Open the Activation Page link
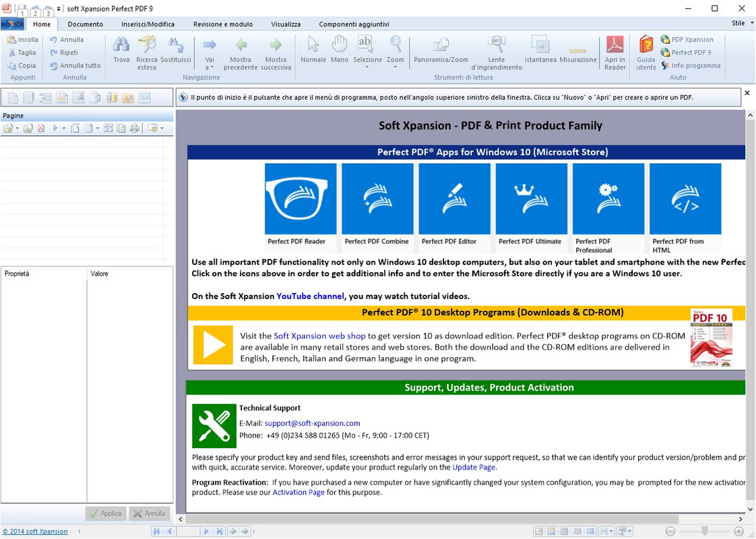 (298, 493)
